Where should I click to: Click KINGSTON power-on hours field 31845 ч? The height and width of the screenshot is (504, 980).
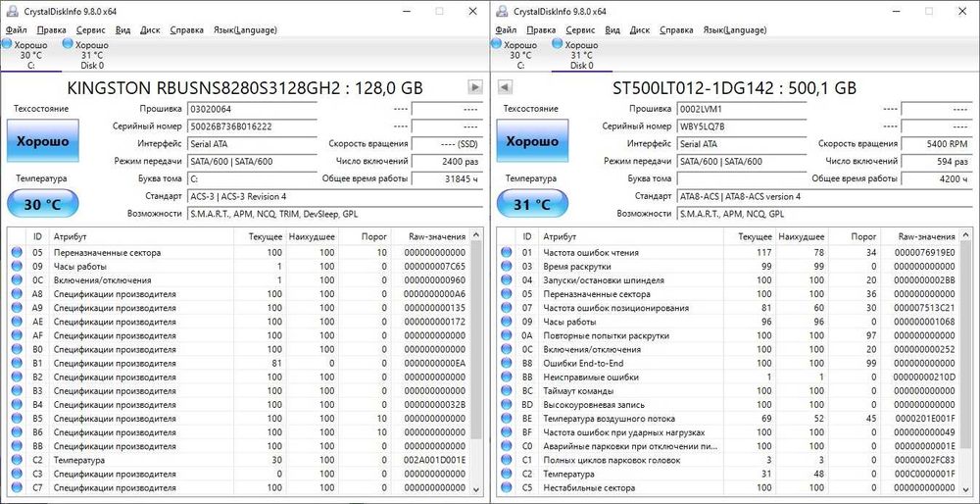click(447, 178)
